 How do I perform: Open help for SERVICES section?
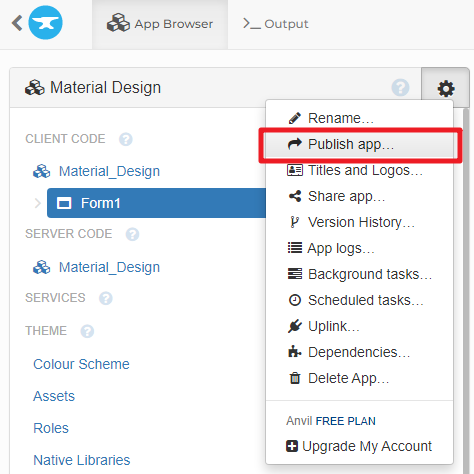pos(106,298)
